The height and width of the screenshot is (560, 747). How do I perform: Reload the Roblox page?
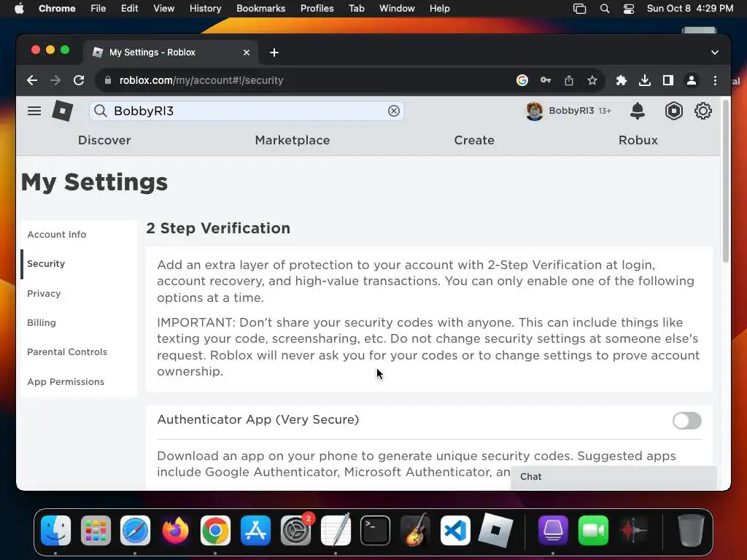click(79, 80)
